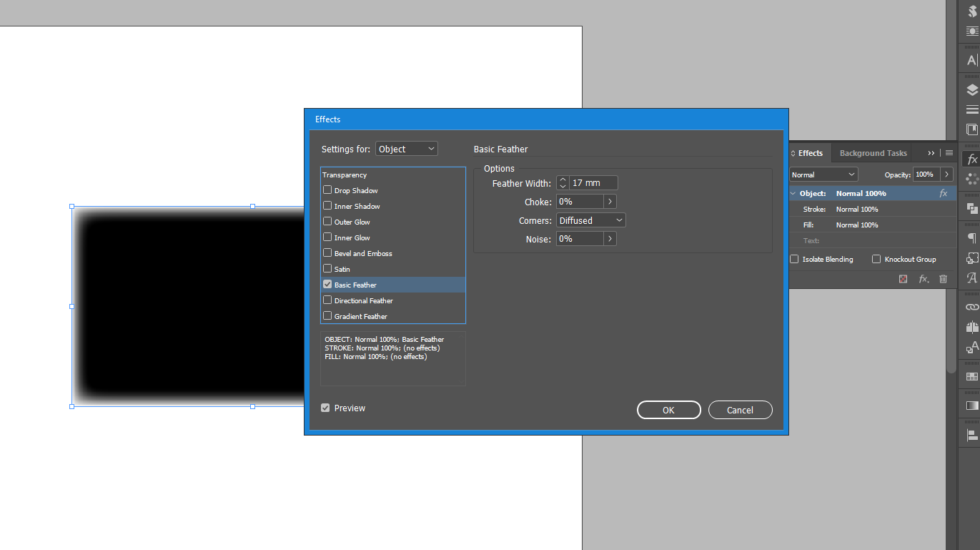Click the feathered black rectangle on the canvas
This screenshot has width=980, height=550.
coord(189,306)
